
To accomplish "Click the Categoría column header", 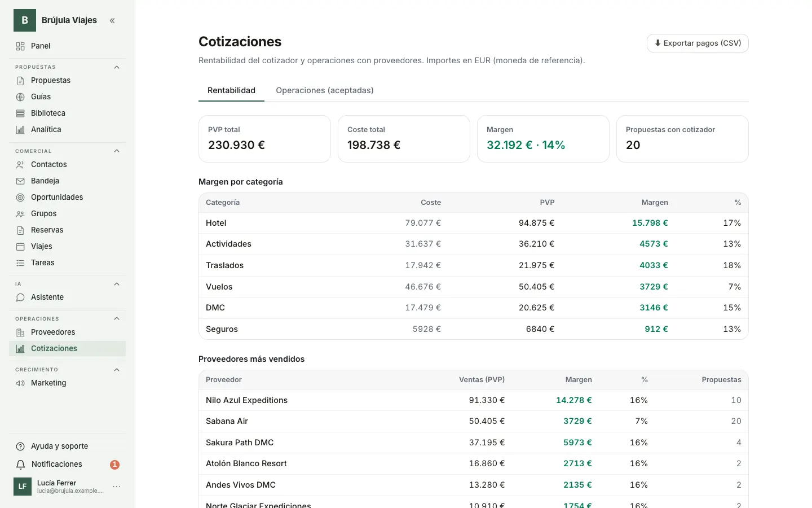I will [223, 203].
